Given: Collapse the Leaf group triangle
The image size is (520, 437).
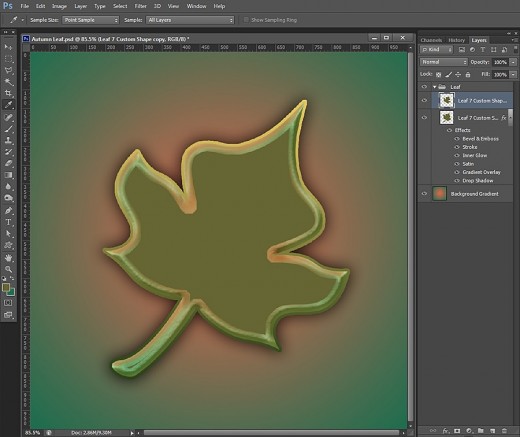Looking at the screenshot, I should [x=434, y=87].
